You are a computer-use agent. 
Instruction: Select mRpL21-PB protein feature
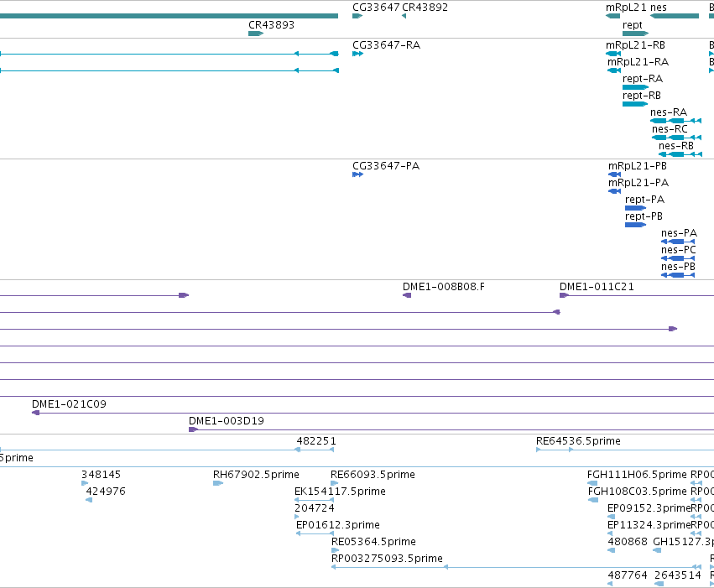pos(638,166)
